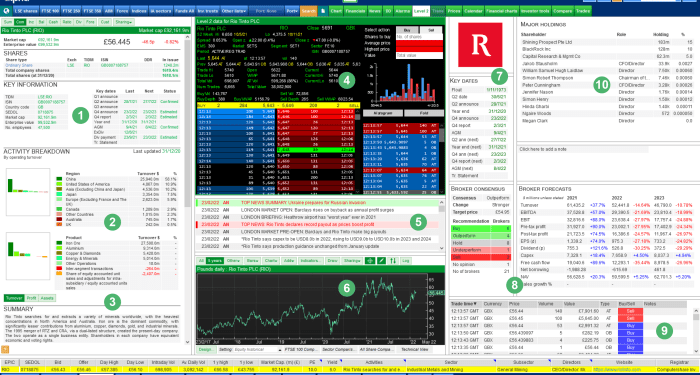Click the up-down arrows chart icon
This screenshot has width=700, height=375.
(x=393, y=260)
